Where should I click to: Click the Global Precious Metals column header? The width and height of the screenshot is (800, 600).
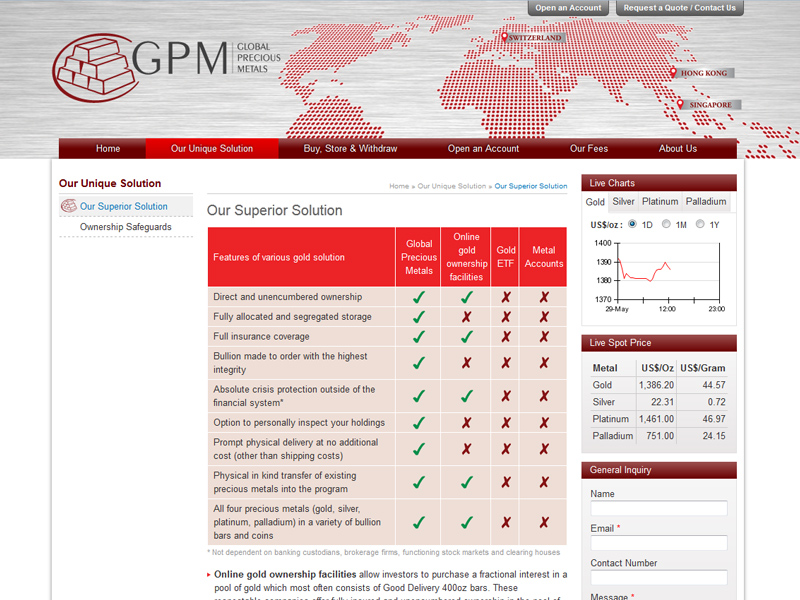(x=418, y=257)
